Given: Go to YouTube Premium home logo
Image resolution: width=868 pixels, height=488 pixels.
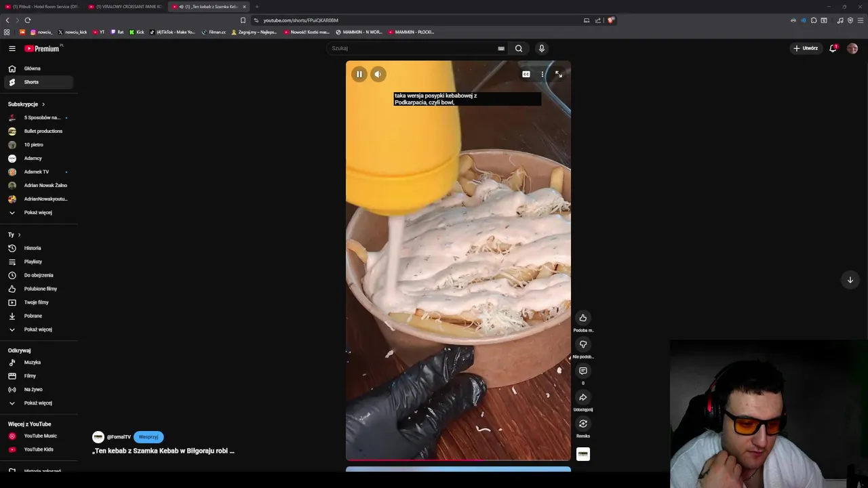Looking at the screenshot, I should (43, 48).
